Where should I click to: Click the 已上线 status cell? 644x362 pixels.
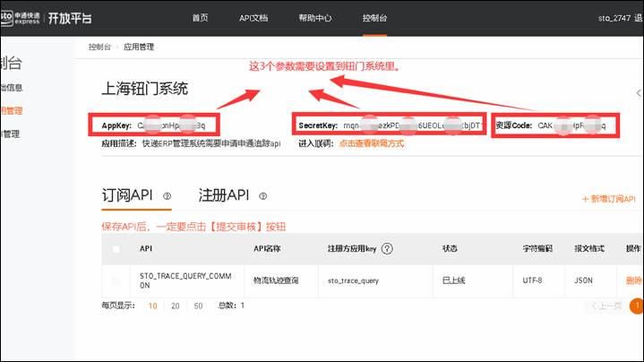click(453, 280)
